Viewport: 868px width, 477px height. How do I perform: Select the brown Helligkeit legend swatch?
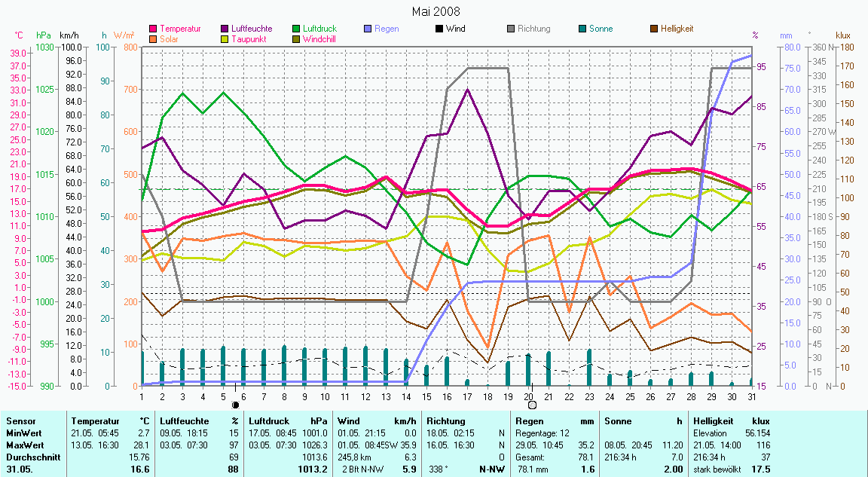(x=654, y=29)
